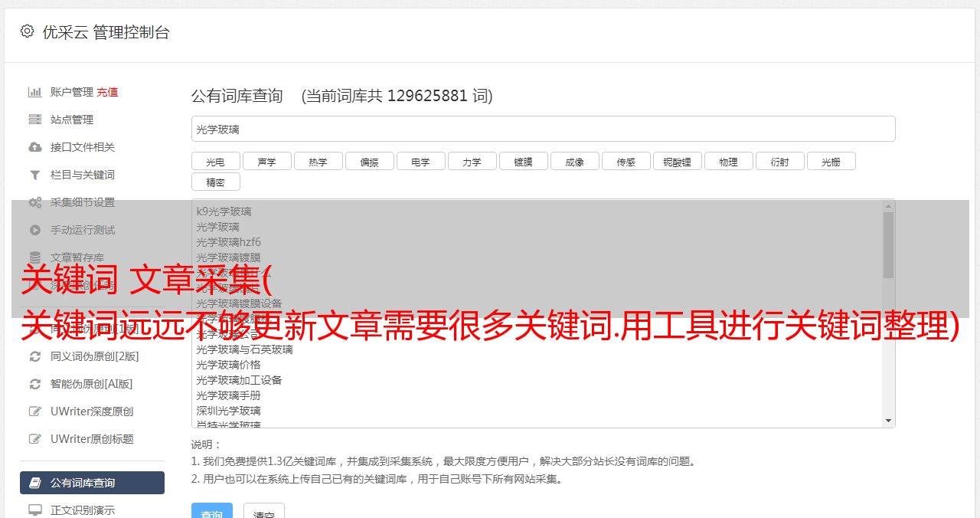This screenshot has height=518, width=980.
Task: Click the cloud upload icon for 接口文件相关
Action: [35, 147]
